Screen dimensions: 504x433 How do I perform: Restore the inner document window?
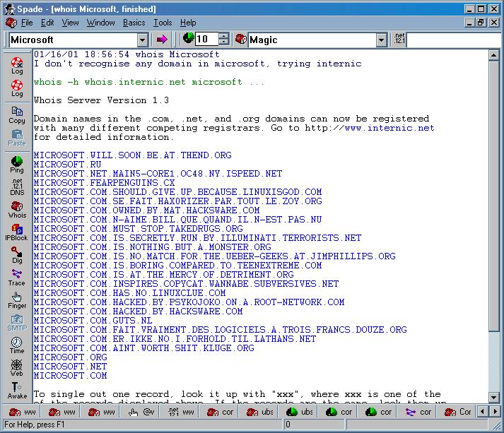tap(481, 23)
